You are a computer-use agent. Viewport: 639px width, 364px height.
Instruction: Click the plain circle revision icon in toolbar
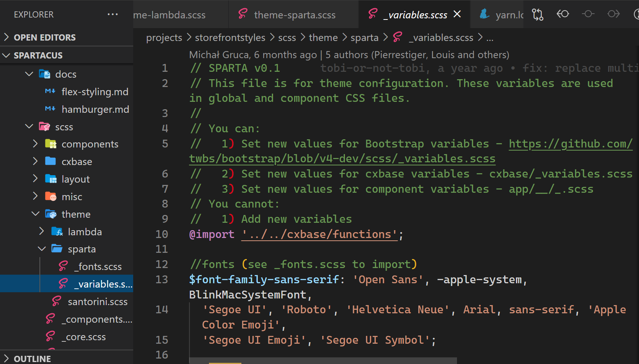point(588,14)
